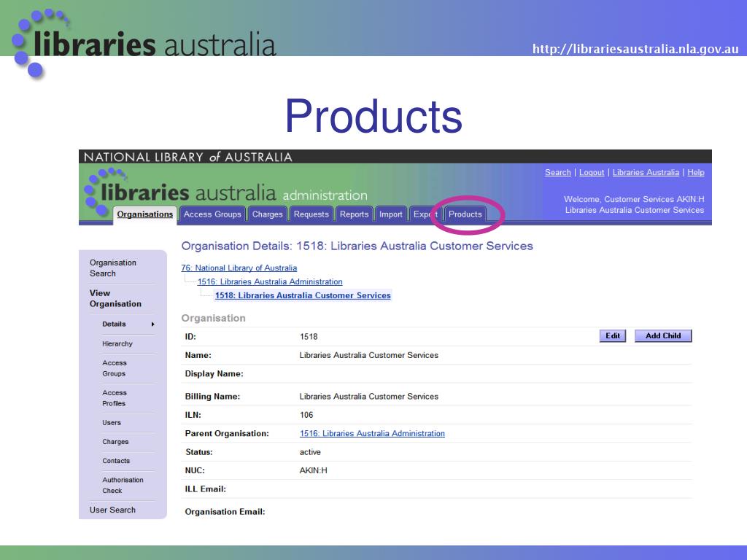Open 76: National Library of Australia link
Screen dimensions: 747x560
[x=239, y=268]
